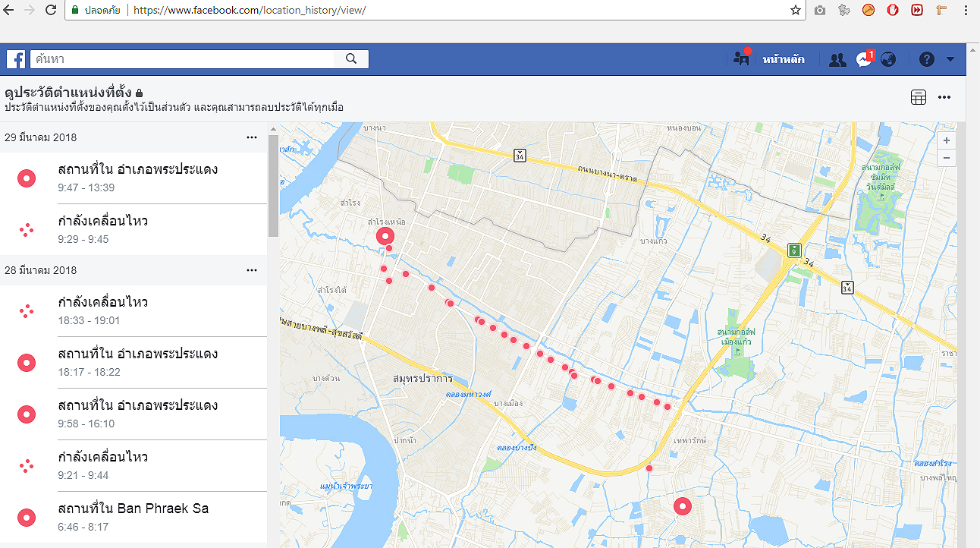Click the search magnifier button
The height and width of the screenshot is (548, 980).
pyautogui.click(x=351, y=59)
